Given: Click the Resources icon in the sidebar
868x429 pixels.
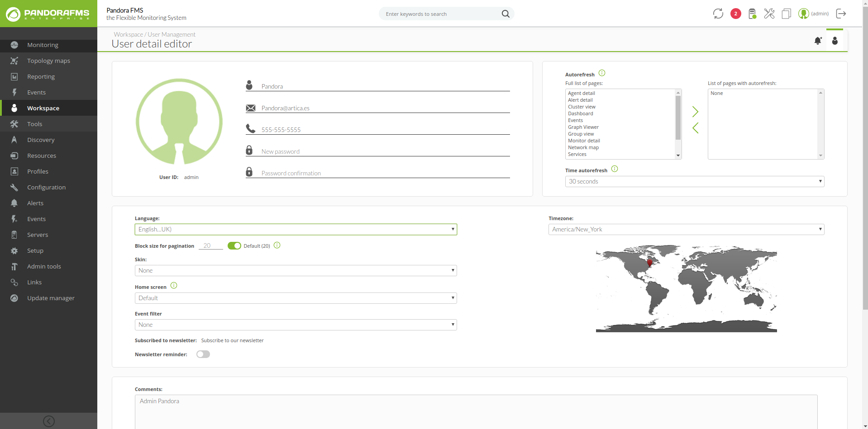Looking at the screenshot, I should (x=14, y=156).
